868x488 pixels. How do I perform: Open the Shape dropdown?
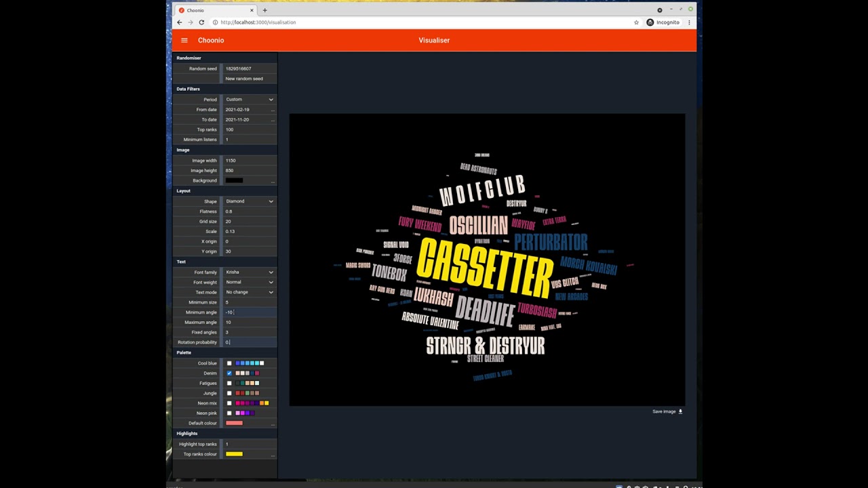pyautogui.click(x=250, y=201)
